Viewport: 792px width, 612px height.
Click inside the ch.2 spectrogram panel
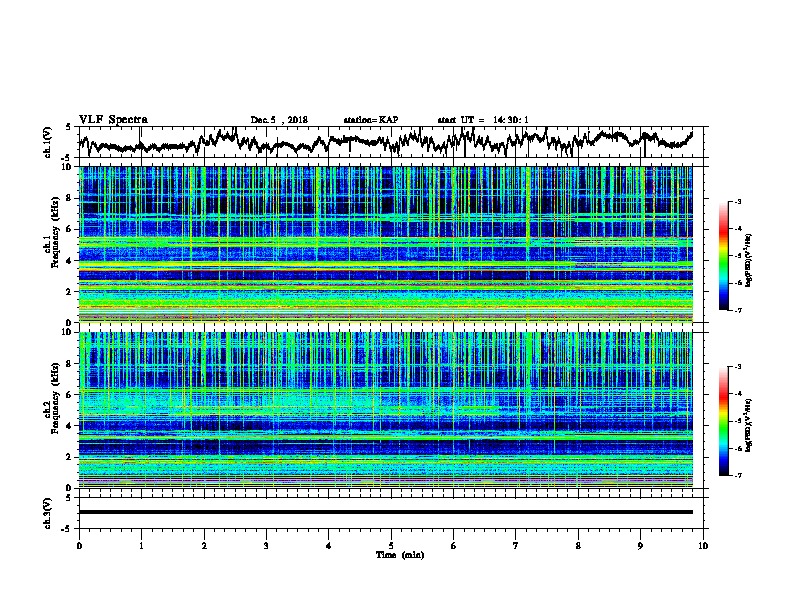[386, 410]
